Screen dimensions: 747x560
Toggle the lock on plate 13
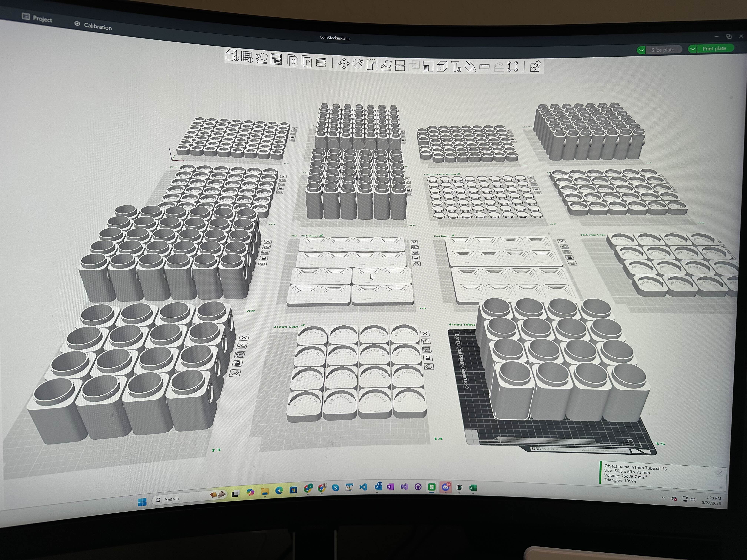(x=238, y=364)
